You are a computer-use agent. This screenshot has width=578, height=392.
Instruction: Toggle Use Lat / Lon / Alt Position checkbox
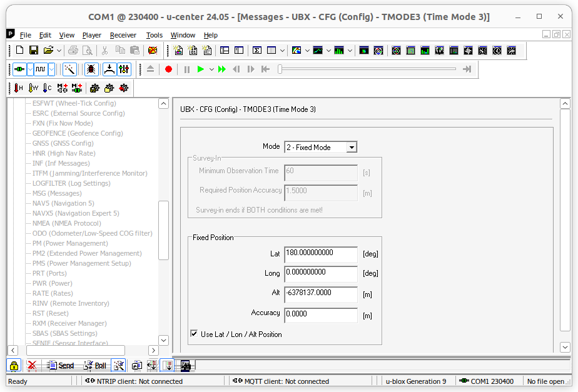point(194,333)
